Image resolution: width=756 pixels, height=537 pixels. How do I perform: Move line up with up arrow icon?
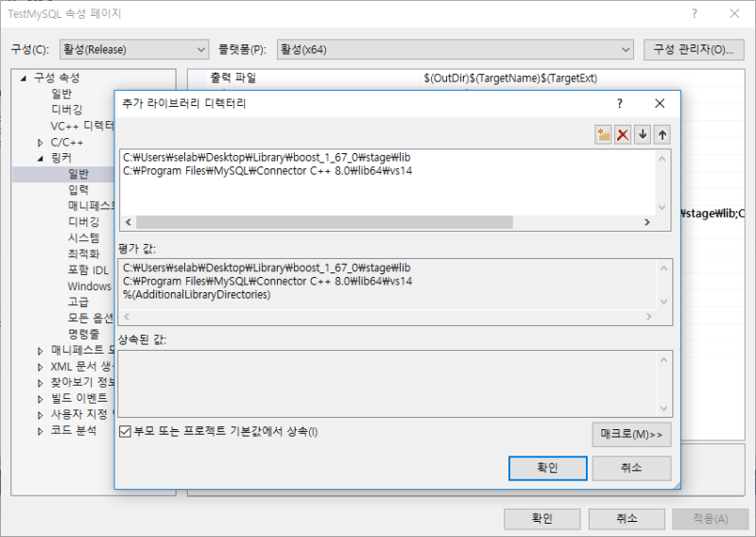pyautogui.click(x=662, y=134)
